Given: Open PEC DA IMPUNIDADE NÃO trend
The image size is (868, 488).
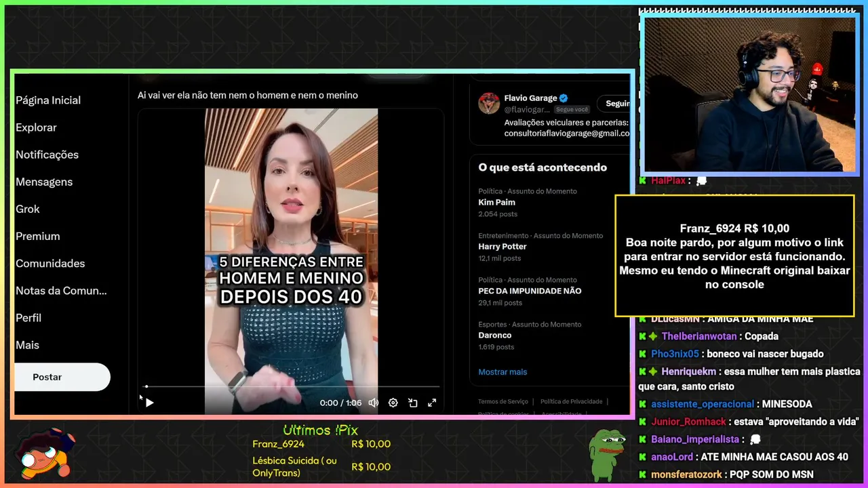Looking at the screenshot, I should pos(530,291).
